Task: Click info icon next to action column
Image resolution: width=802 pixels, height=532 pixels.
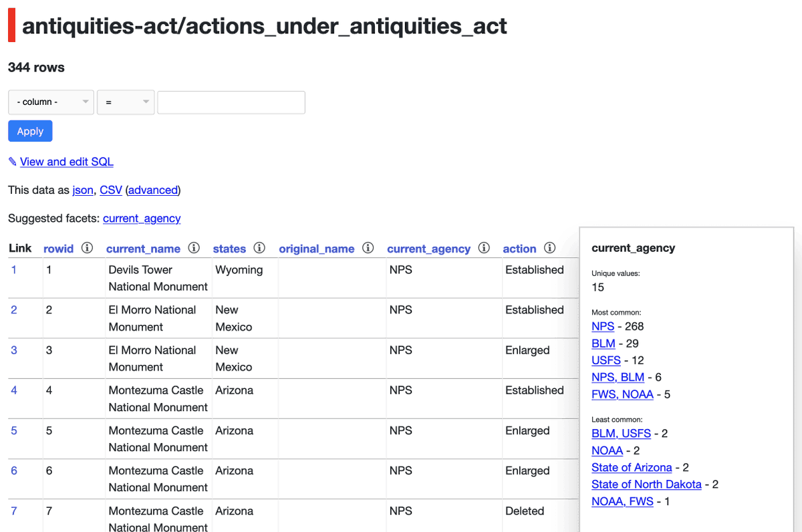Action: coord(549,248)
